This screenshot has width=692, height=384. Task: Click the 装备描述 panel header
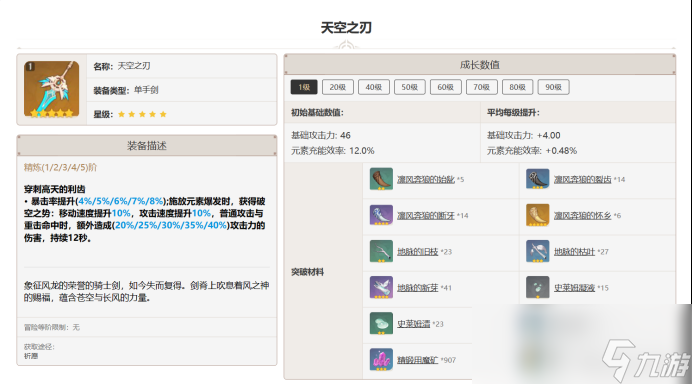click(147, 146)
